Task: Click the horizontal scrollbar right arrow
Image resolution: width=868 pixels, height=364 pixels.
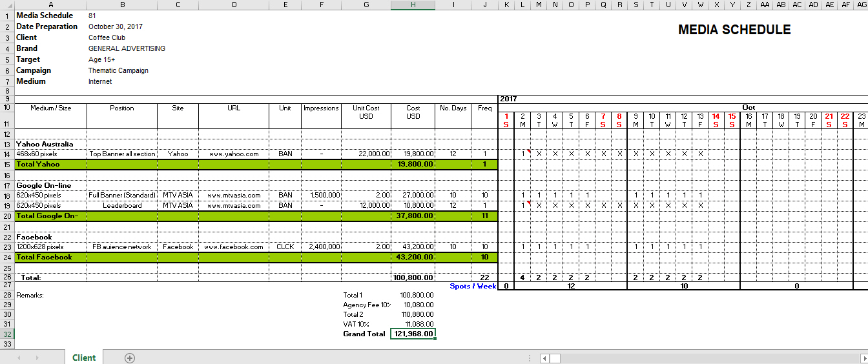Action: pyautogui.click(x=863, y=358)
